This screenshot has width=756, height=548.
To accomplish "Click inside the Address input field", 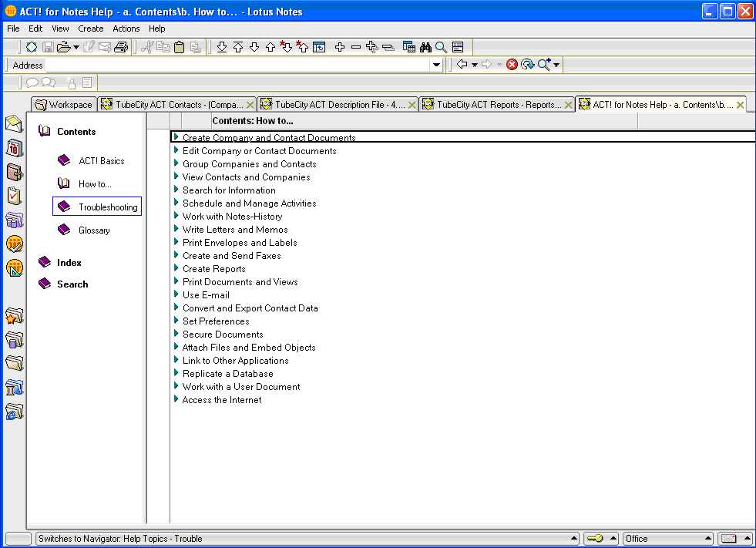I will pyautogui.click(x=237, y=65).
